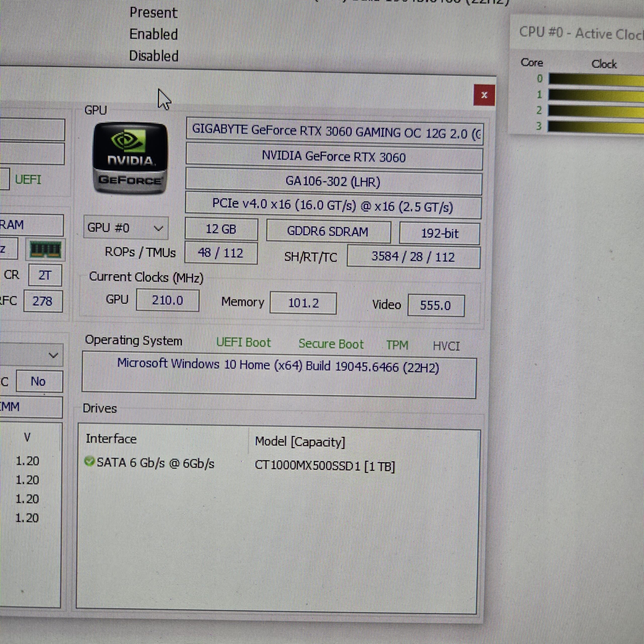This screenshot has width=644, height=644.
Task: Click the Current Clocks (MHz) group label
Action: pos(146,277)
